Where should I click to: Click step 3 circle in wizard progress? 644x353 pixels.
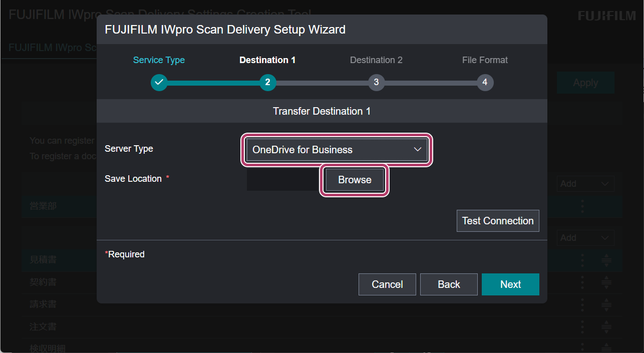click(x=376, y=82)
